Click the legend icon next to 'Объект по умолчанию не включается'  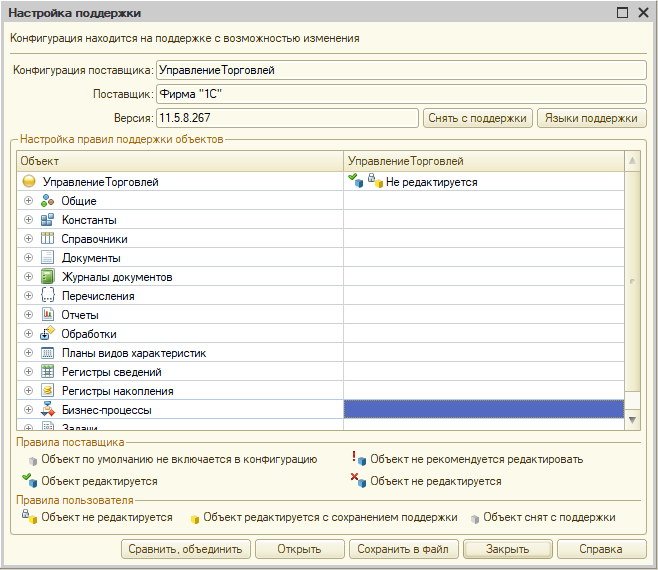(33, 461)
